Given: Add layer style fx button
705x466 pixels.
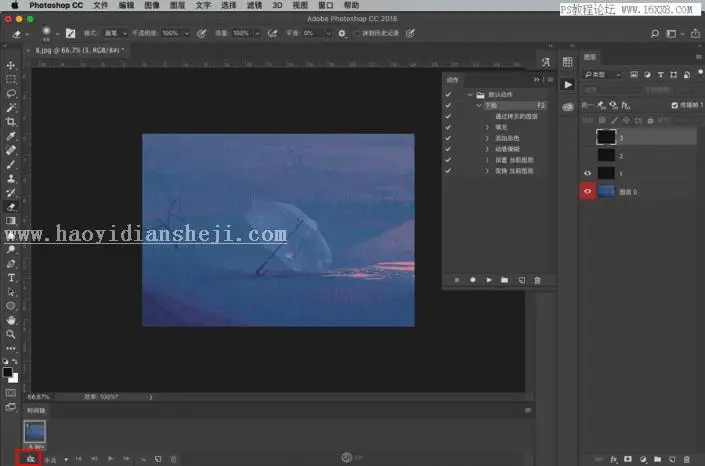Looking at the screenshot, I should 614,459.
